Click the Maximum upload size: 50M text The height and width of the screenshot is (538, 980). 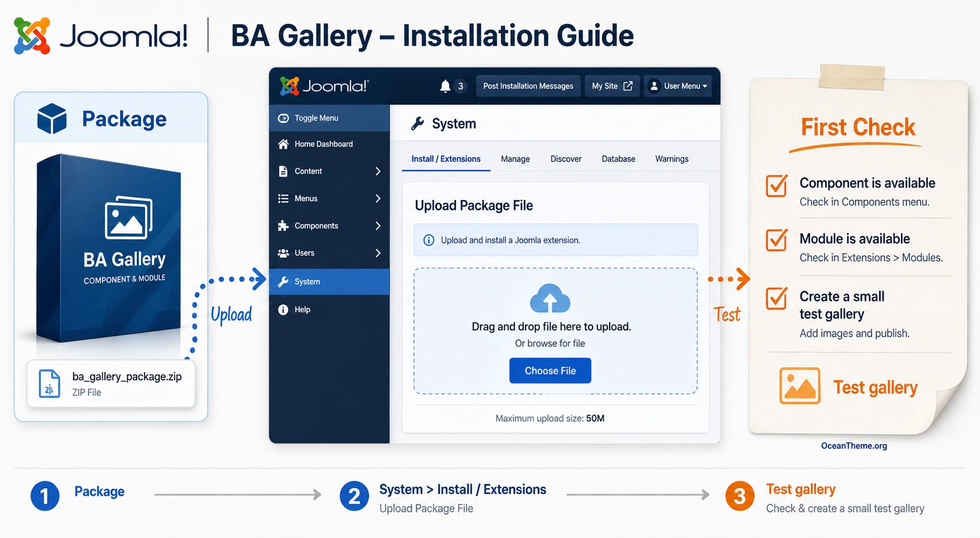550,419
